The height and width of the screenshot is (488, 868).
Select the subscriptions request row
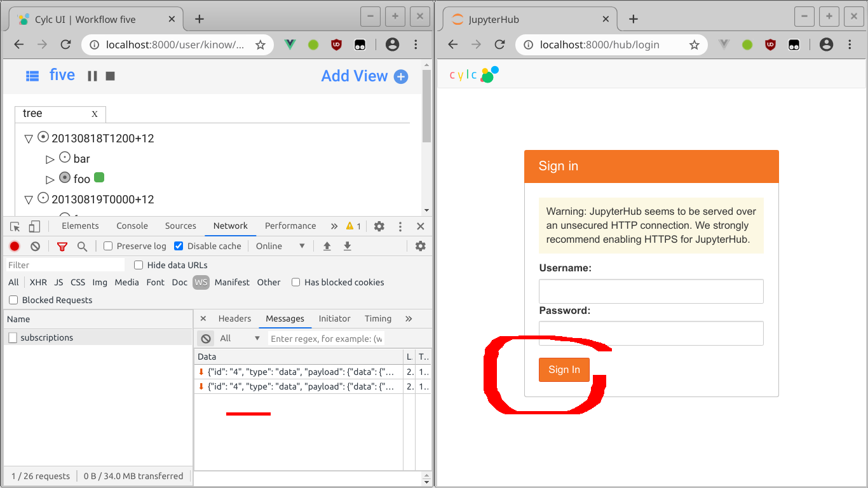(98, 337)
